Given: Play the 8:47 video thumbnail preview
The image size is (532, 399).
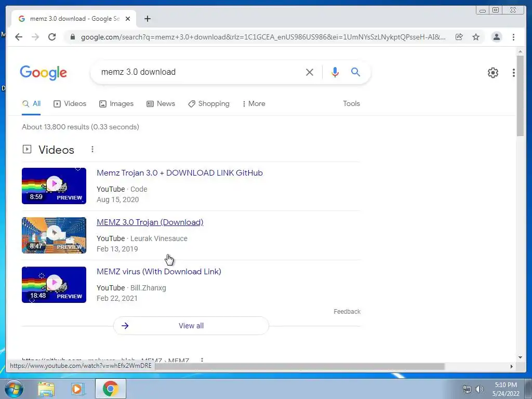Looking at the screenshot, I should point(54,235).
